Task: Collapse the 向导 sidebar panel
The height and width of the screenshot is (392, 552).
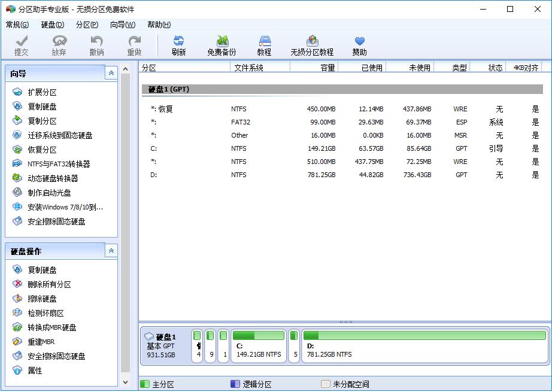Action: 111,72
